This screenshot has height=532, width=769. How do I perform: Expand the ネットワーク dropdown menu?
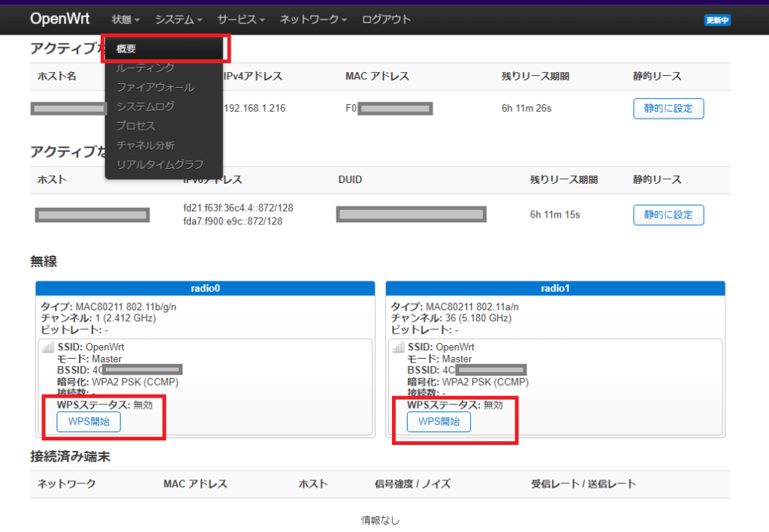(x=312, y=20)
